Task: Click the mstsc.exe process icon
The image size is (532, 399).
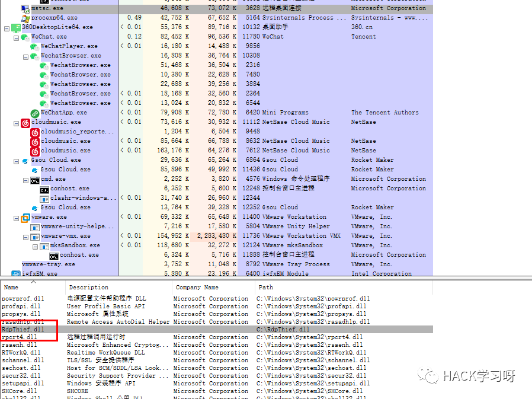Action: [x=25, y=8]
